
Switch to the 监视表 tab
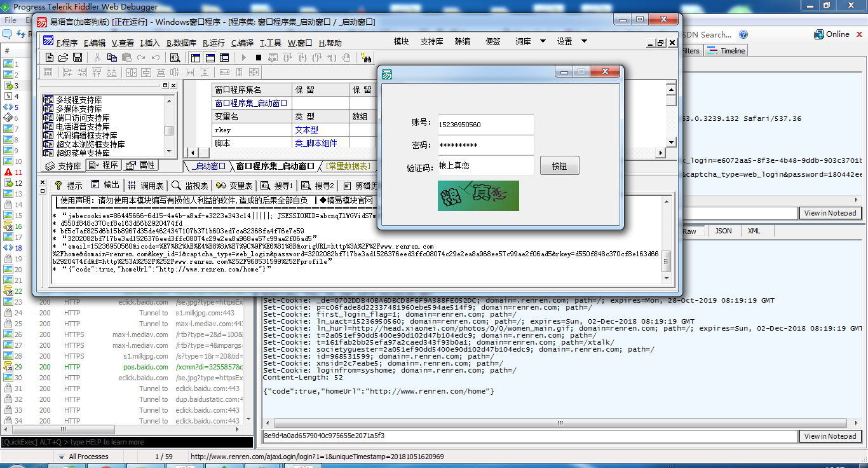pyautogui.click(x=189, y=186)
